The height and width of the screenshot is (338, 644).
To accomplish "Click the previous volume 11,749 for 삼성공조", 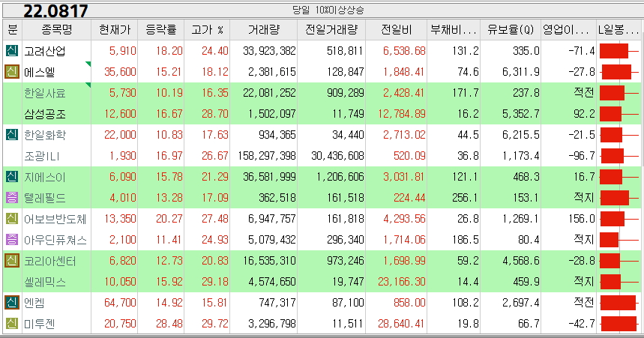I will click(x=349, y=114).
